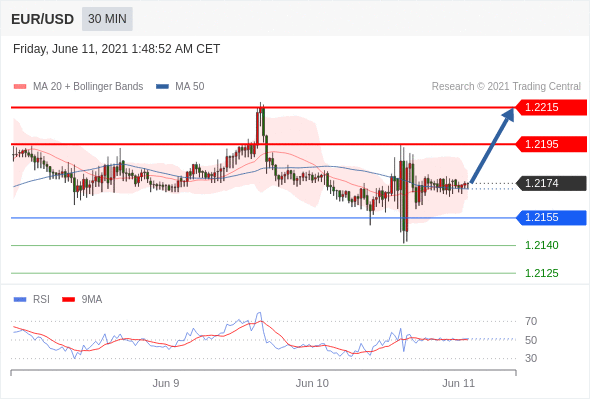The height and width of the screenshot is (400, 590).
Task: Toggle the RSI legend entry
Action: (x=32, y=300)
